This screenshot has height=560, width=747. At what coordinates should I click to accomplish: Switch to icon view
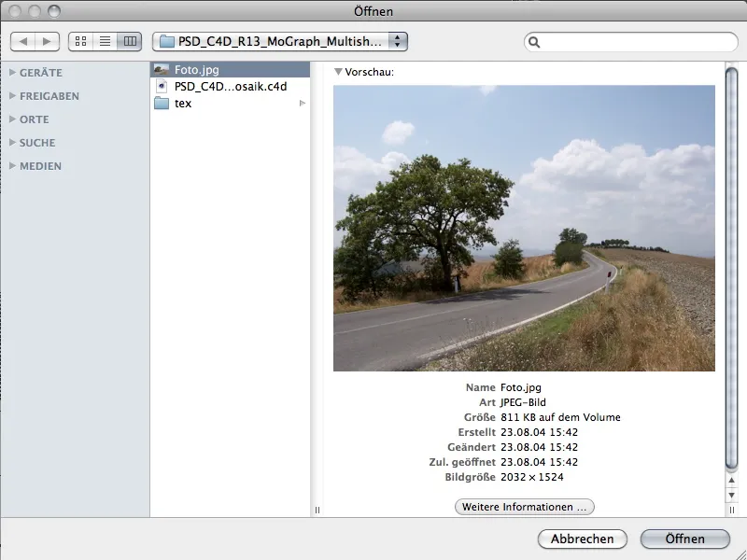[x=81, y=41]
